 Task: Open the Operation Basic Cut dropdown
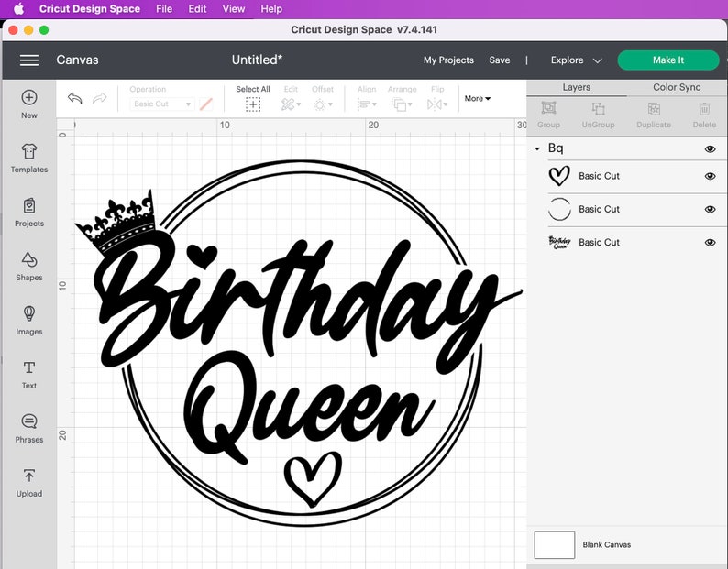tap(161, 104)
